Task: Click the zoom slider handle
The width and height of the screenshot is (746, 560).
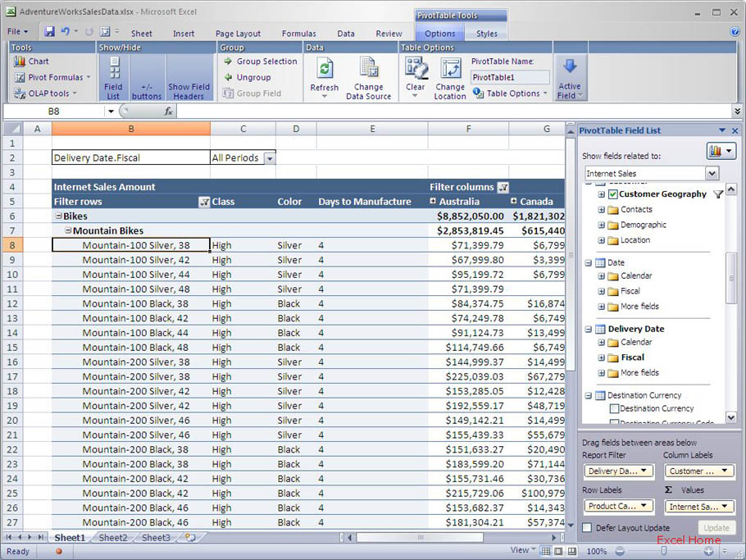Action: click(x=664, y=551)
